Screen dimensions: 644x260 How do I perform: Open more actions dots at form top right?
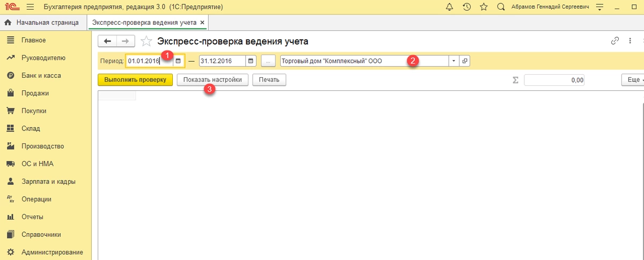tap(631, 41)
